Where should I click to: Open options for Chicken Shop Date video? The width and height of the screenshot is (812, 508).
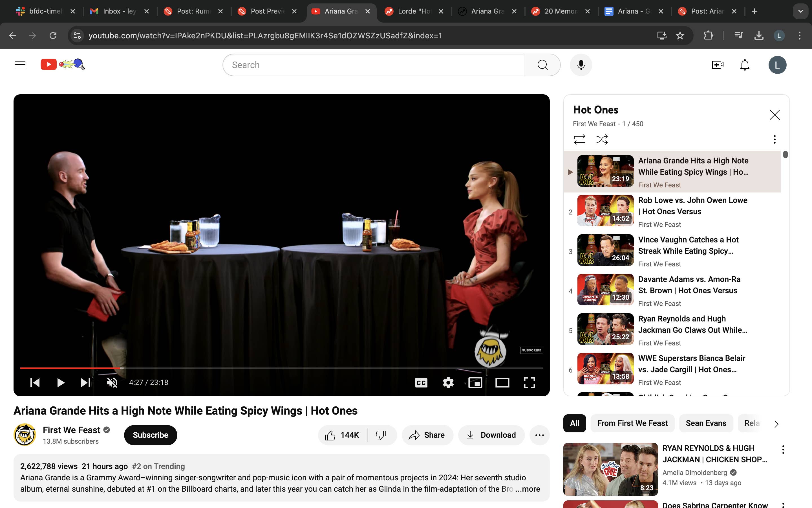pyautogui.click(x=783, y=450)
